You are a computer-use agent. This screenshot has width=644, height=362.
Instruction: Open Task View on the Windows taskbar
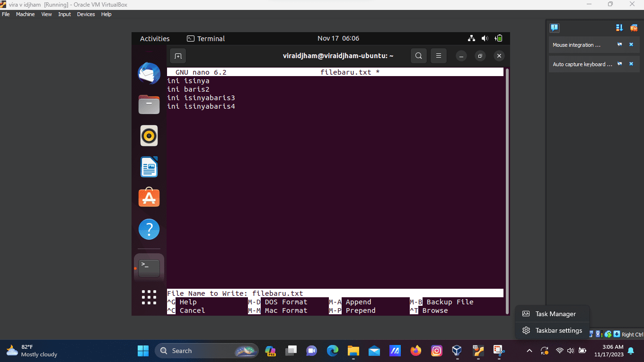click(291, 351)
